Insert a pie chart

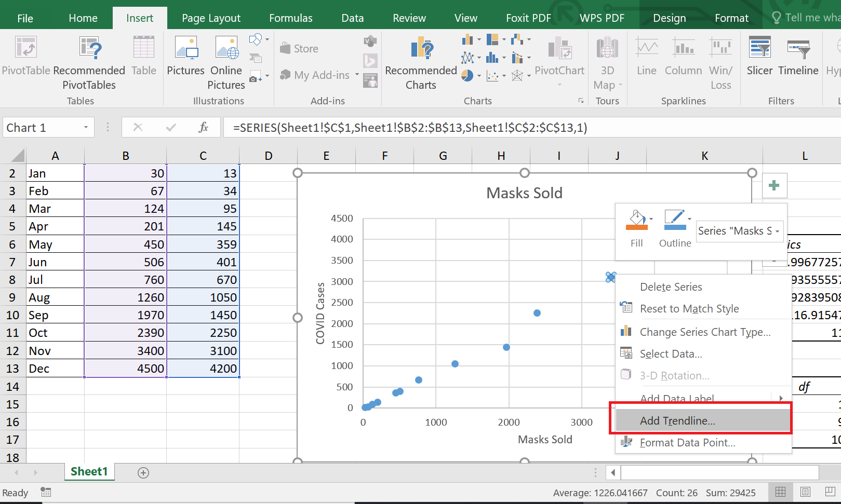[467, 75]
